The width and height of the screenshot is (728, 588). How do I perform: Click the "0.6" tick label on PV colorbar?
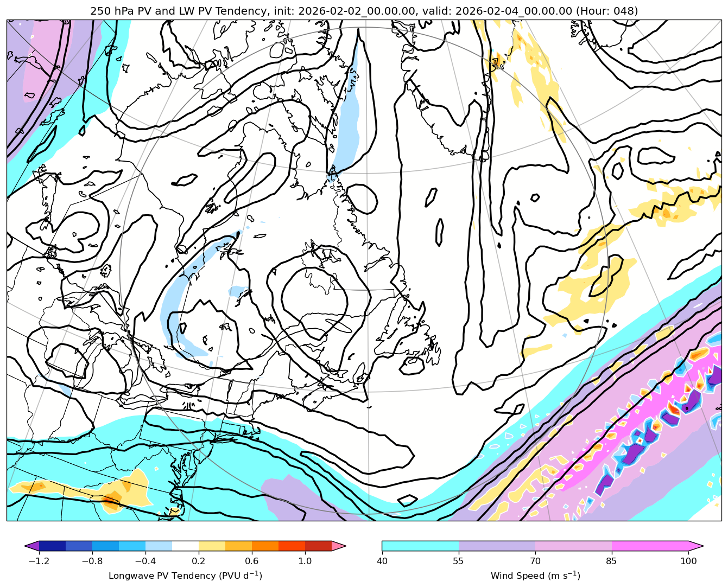click(252, 561)
